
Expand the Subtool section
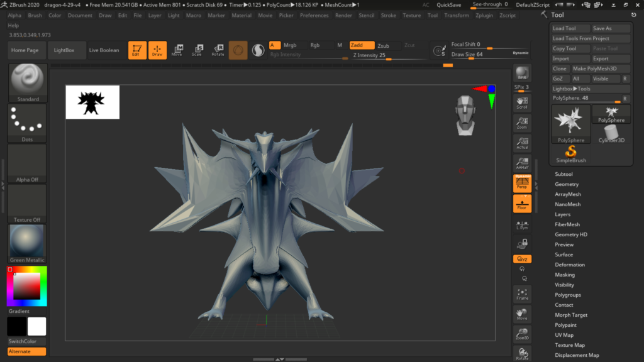(x=563, y=174)
